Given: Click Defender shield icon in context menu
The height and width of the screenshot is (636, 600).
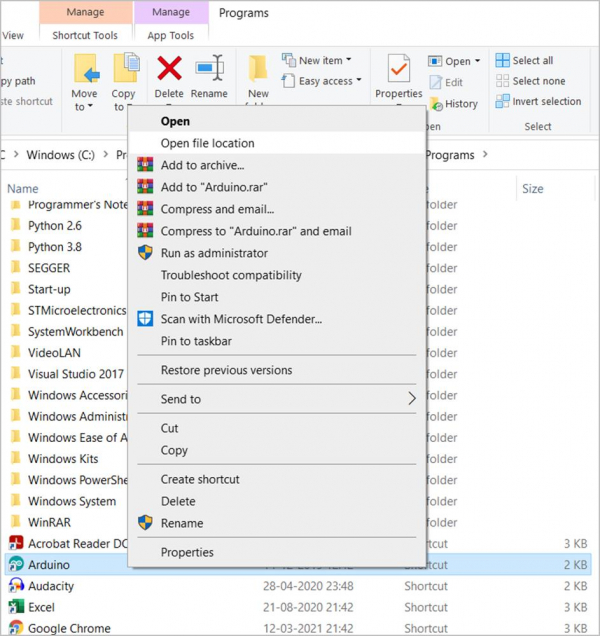Looking at the screenshot, I should point(145,319).
